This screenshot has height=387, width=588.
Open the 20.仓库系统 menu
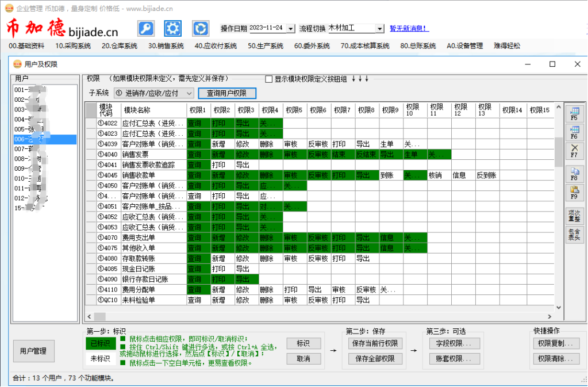(119, 46)
